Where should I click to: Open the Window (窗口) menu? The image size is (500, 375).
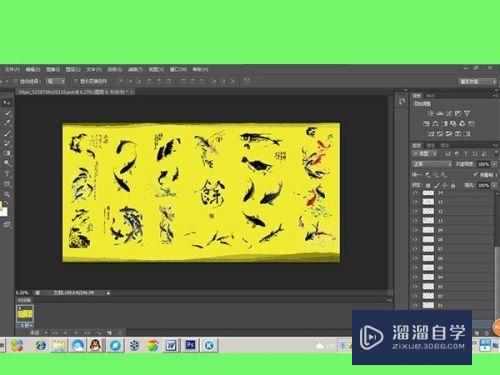click(178, 69)
